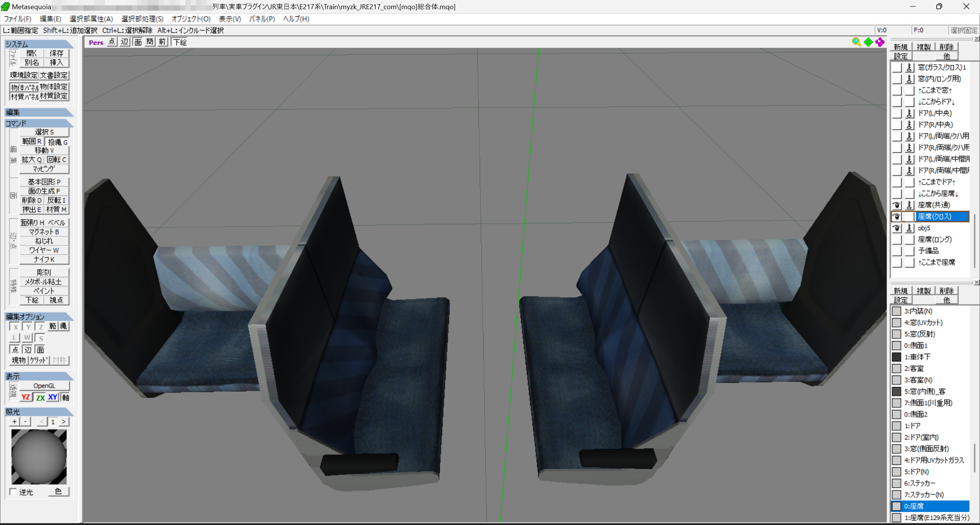980x525 pixels.
Task: Click the green pan view icon
Action: 868,42
